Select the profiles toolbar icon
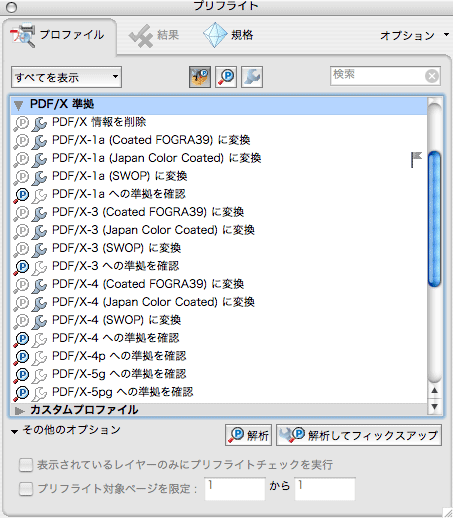Viewport: 453px width, 518px height. (200, 77)
